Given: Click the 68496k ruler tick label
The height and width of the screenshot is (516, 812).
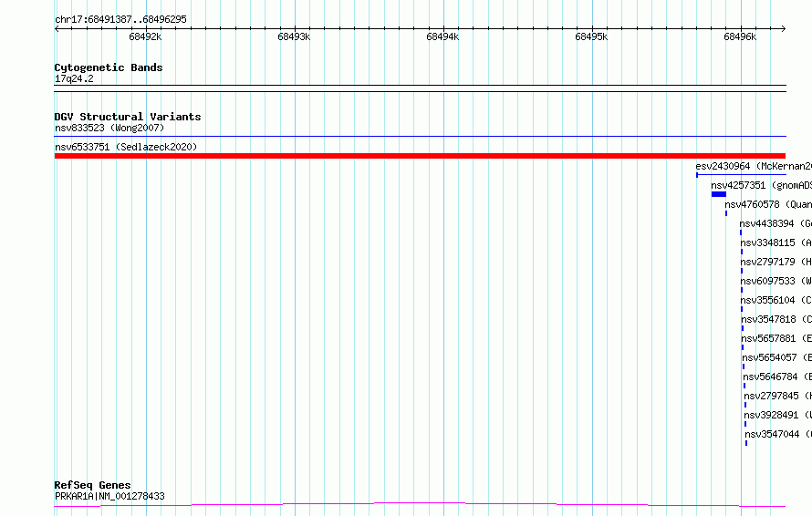Looking at the screenshot, I should point(740,36).
